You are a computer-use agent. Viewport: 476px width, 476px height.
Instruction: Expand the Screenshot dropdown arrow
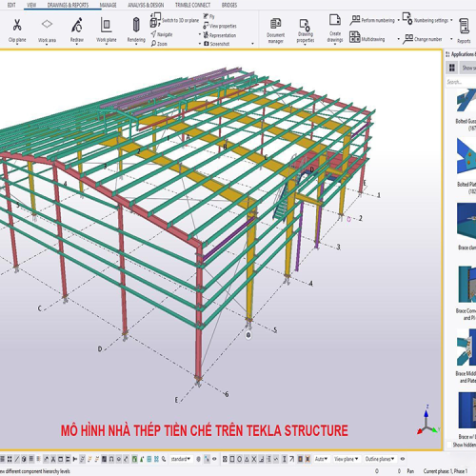click(253, 44)
